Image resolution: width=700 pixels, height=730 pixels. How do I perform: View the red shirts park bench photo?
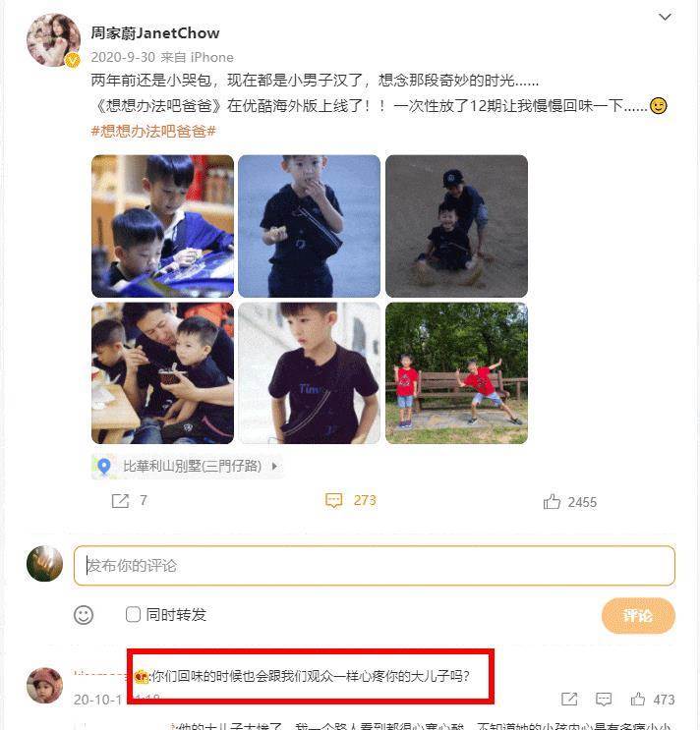click(456, 373)
